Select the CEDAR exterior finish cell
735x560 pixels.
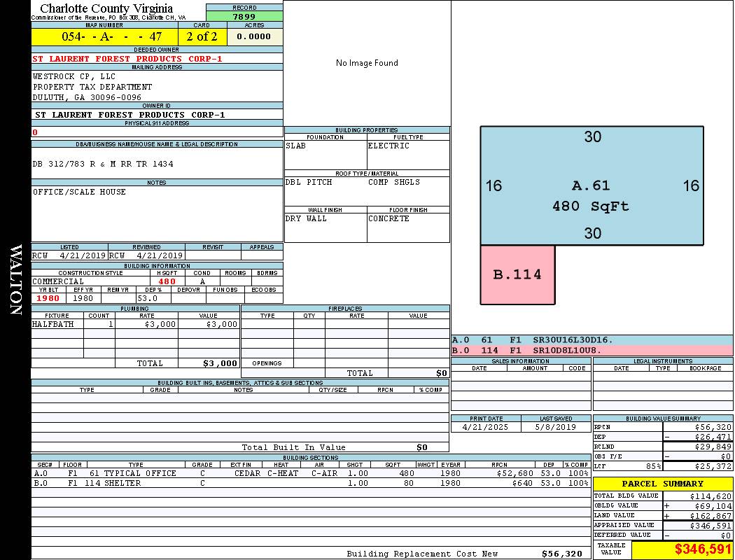coord(247,473)
